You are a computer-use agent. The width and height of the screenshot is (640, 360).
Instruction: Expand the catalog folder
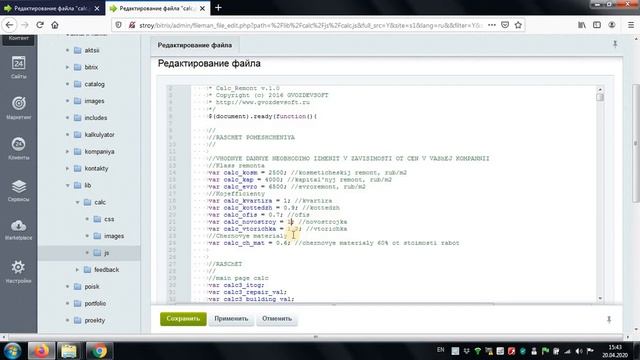(x=67, y=84)
